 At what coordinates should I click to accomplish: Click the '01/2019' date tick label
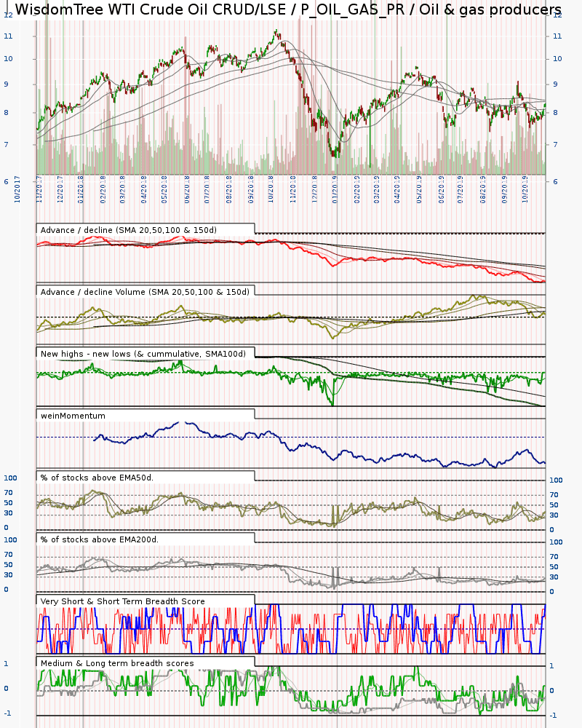click(x=335, y=189)
